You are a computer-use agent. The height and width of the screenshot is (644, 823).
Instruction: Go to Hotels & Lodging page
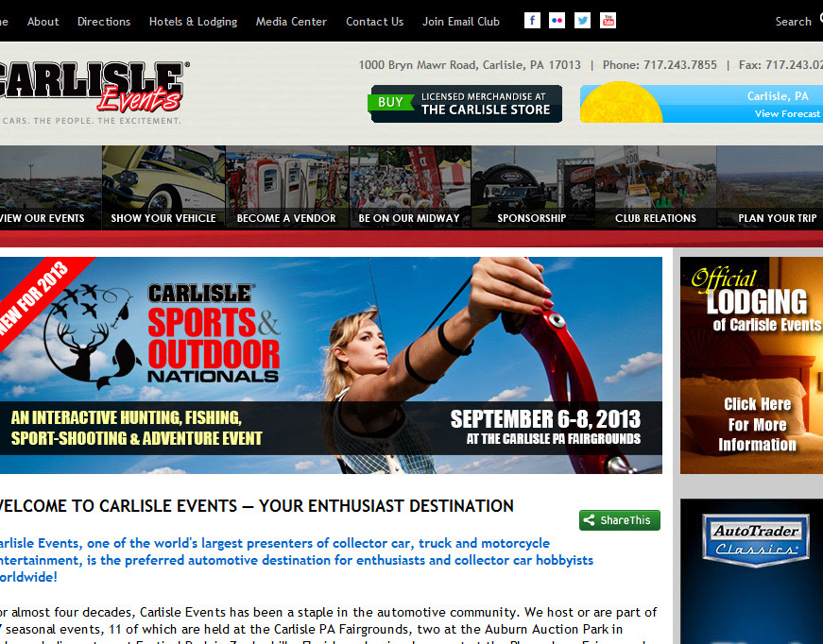pos(193,22)
